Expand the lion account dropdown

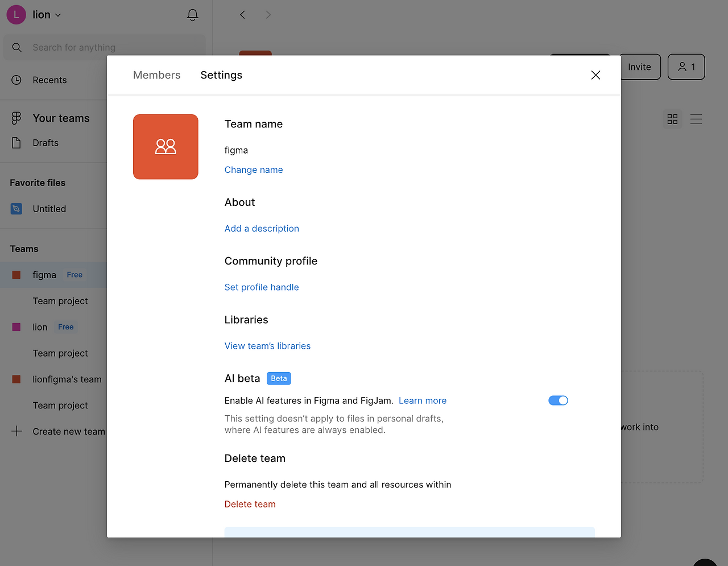(58, 15)
